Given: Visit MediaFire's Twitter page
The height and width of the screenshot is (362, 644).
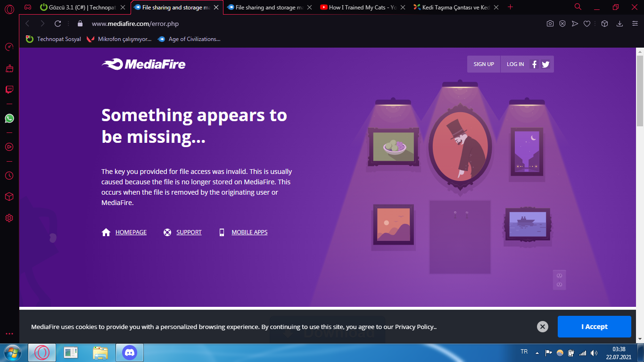Looking at the screenshot, I should tap(545, 65).
